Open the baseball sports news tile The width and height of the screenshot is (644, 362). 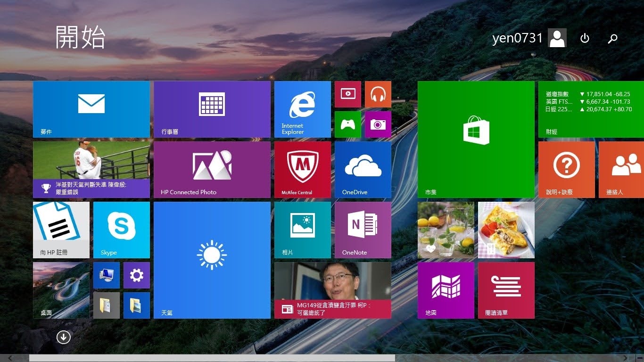coord(91,170)
